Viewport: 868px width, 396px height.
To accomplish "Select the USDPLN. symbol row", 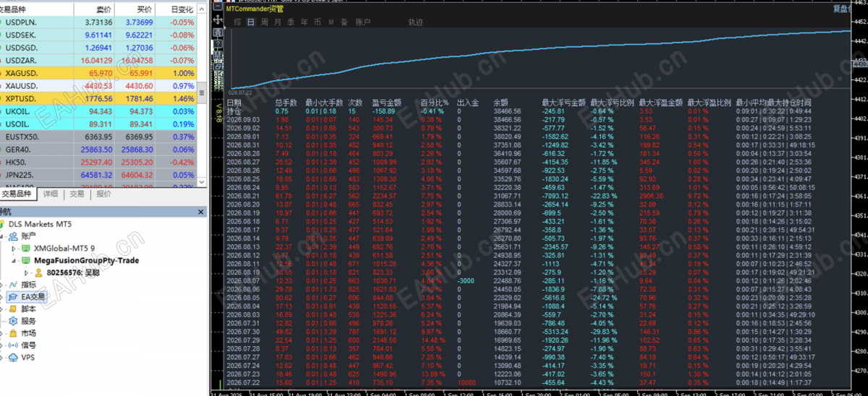I will click(98, 22).
